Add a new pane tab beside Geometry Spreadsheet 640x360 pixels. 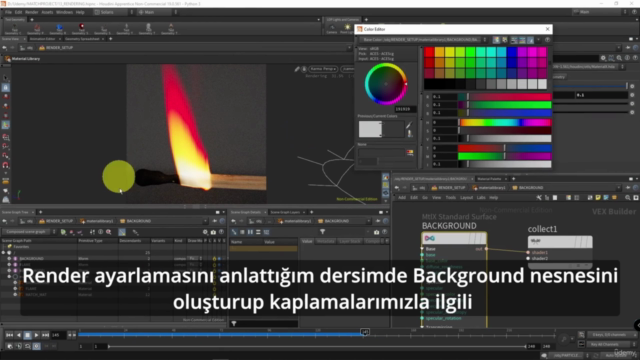(111, 39)
